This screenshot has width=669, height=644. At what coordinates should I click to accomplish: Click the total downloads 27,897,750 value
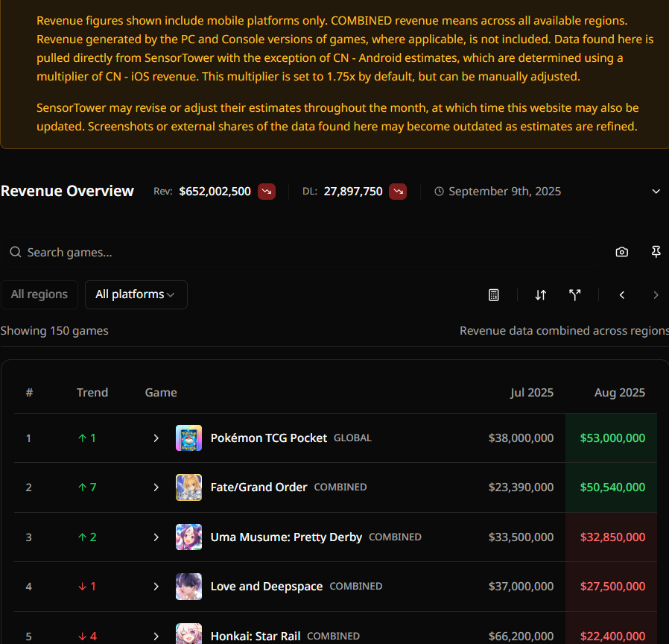pos(353,192)
